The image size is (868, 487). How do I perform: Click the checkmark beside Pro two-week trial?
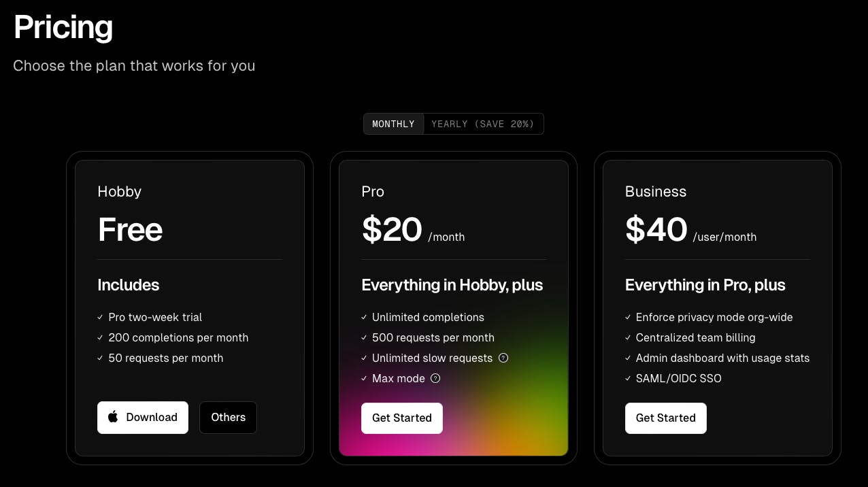click(101, 317)
